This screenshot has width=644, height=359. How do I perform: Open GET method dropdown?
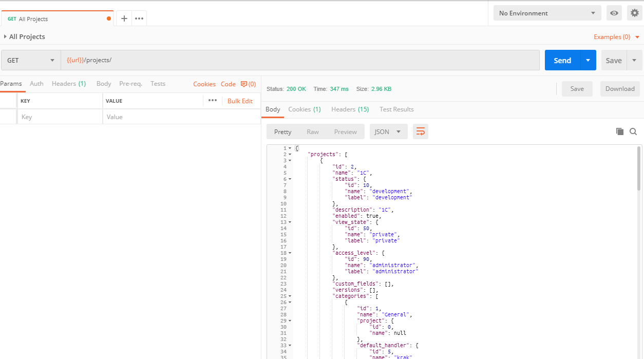[31, 60]
